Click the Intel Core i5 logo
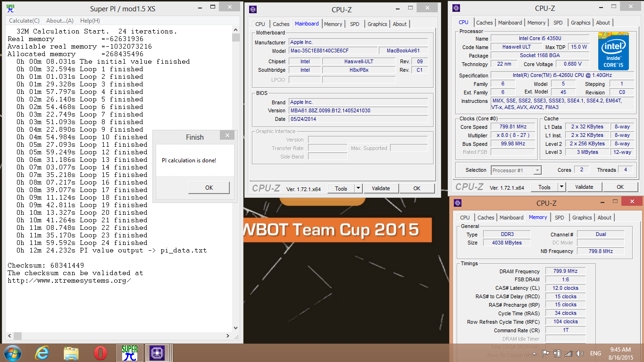The width and height of the screenshot is (644, 362). point(613,51)
